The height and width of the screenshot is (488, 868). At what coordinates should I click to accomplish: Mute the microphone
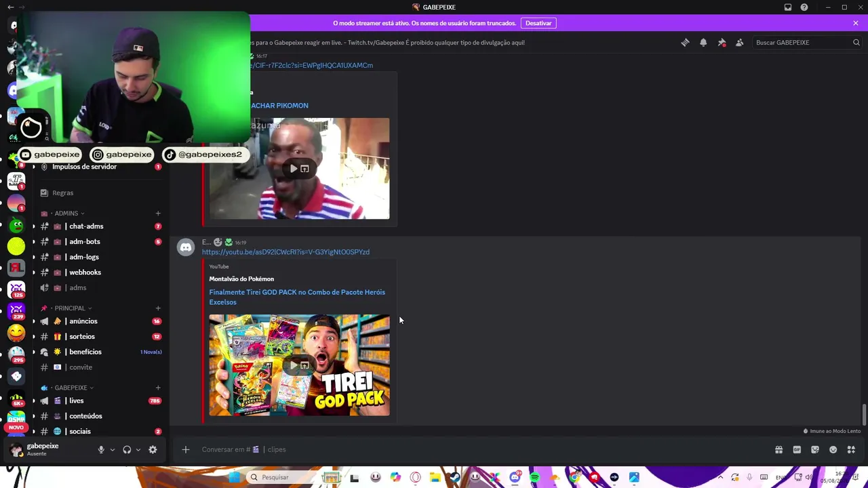101,449
